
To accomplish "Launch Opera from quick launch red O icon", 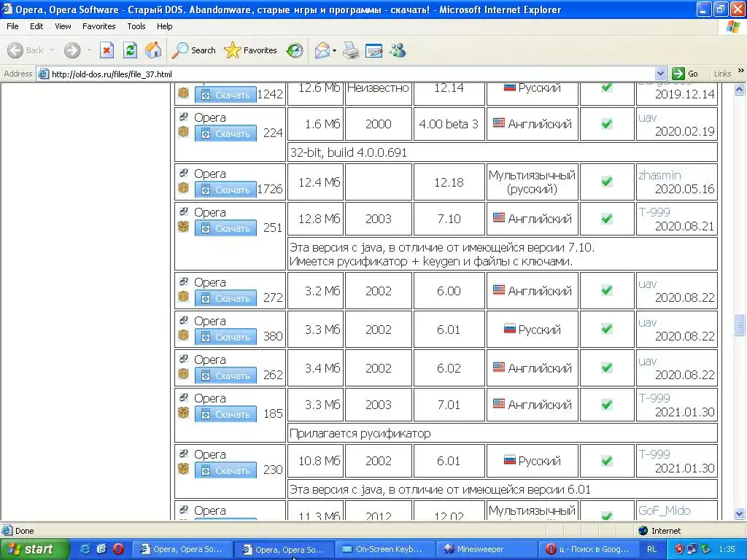I will (x=118, y=549).
